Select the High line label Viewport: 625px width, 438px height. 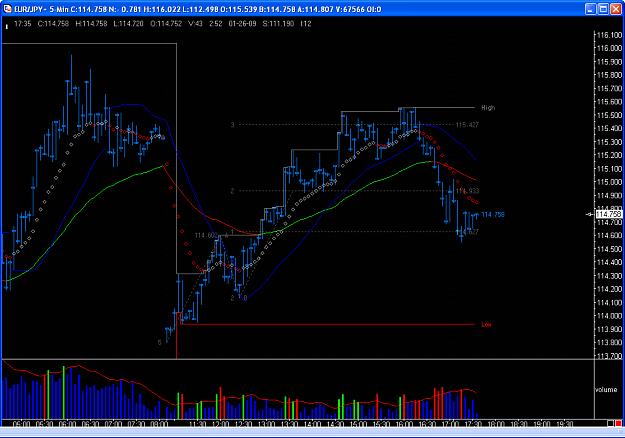[488, 108]
